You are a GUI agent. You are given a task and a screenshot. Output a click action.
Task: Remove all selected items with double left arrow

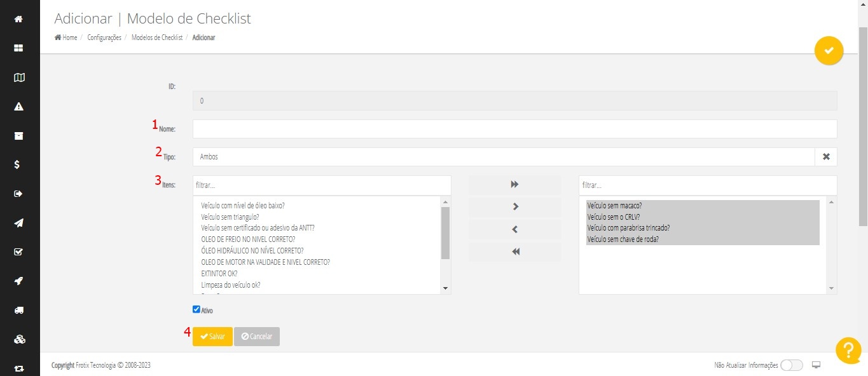[515, 252]
